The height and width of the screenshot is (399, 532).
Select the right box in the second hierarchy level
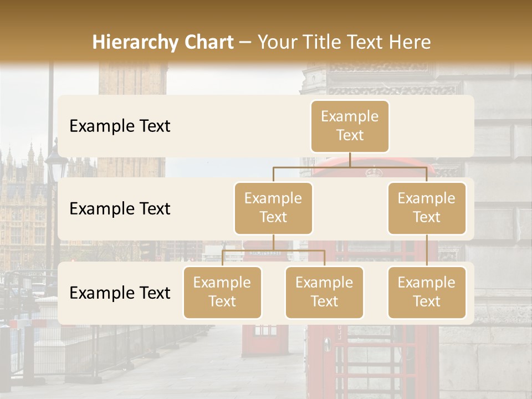[427, 208]
